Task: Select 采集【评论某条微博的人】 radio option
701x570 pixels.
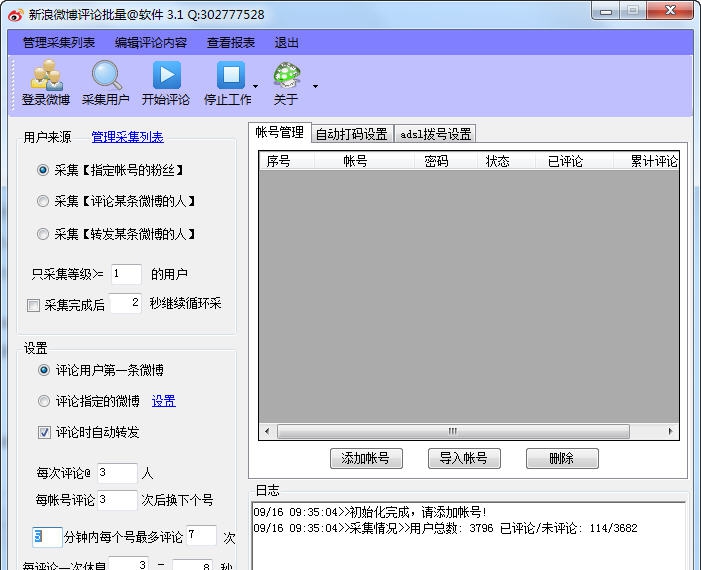Action: coord(43,201)
